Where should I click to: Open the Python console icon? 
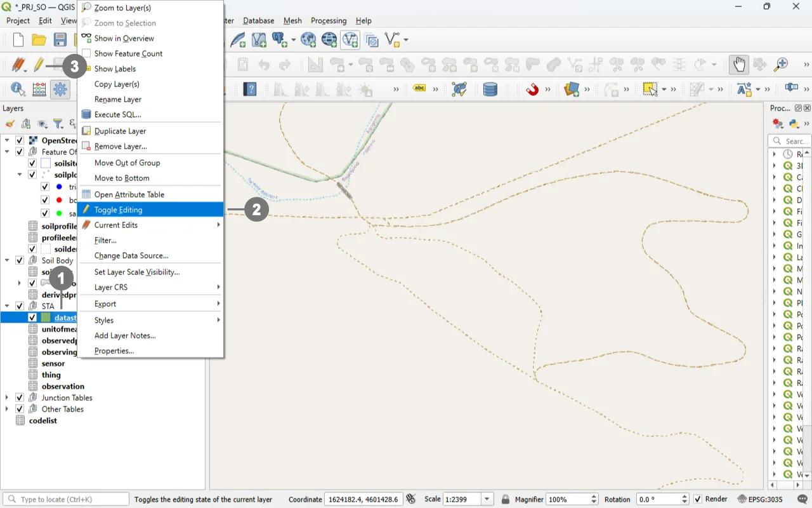point(794,124)
